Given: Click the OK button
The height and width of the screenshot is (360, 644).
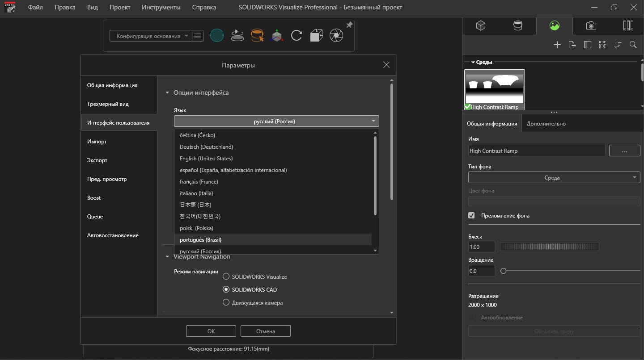Looking at the screenshot, I should (211, 331).
